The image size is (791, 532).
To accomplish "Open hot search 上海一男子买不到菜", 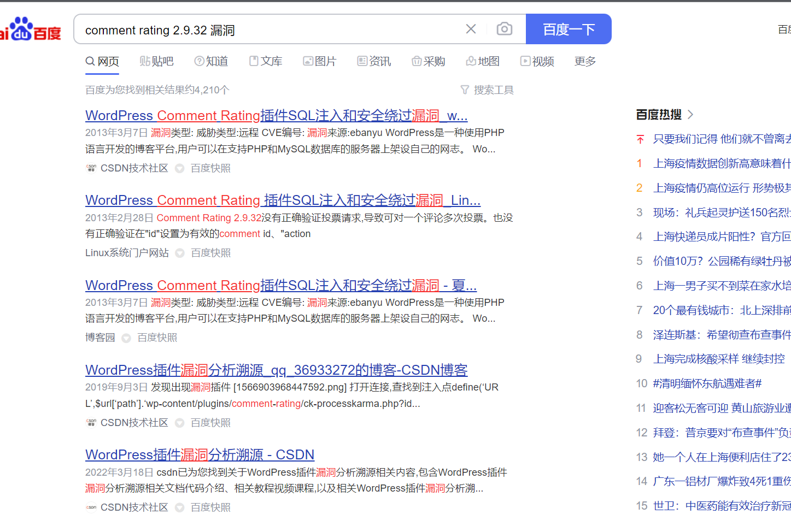I will 722,286.
